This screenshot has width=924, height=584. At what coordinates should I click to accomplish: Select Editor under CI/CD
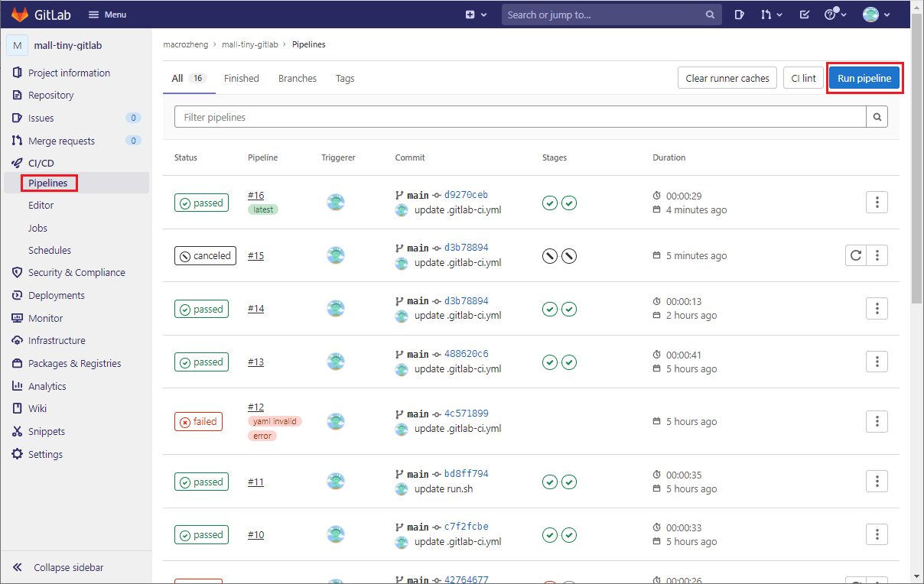tap(41, 205)
